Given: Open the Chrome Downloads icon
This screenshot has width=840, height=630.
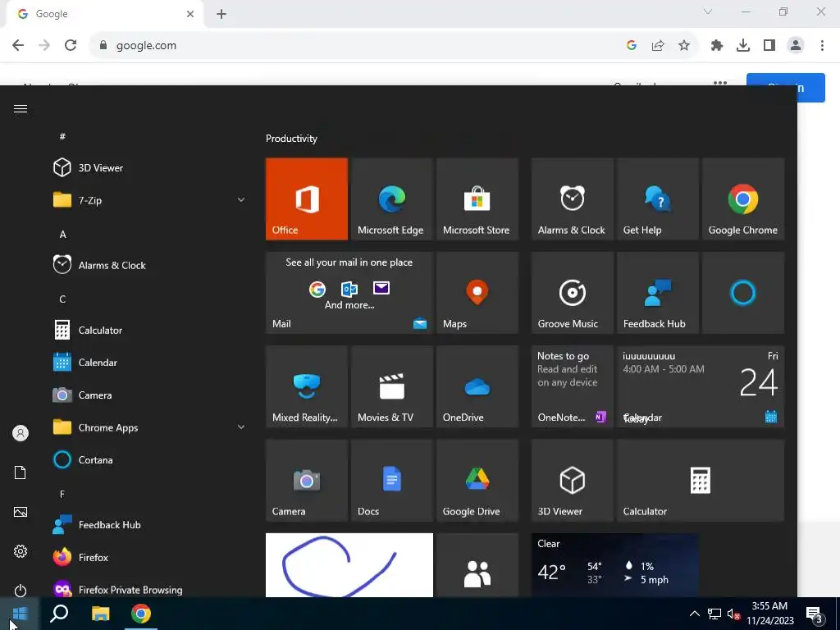Looking at the screenshot, I should [x=743, y=46].
